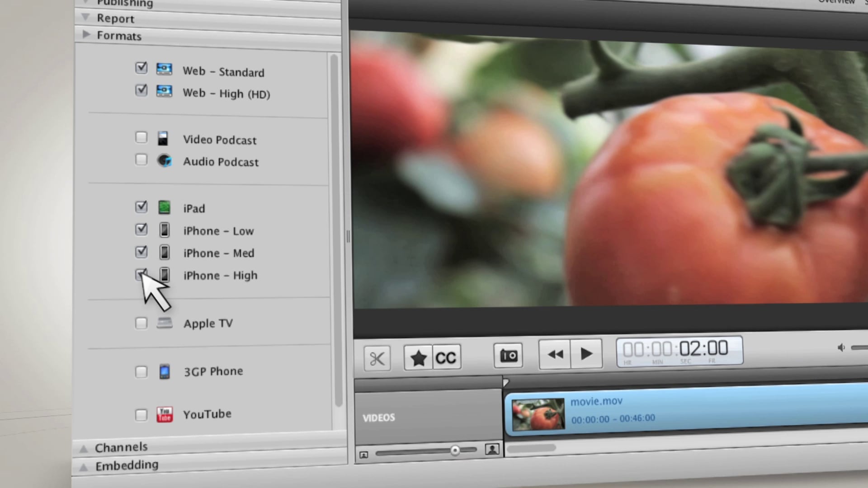Click the "Web – Standard" label
The width and height of the screenshot is (868, 488).
pos(223,72)
